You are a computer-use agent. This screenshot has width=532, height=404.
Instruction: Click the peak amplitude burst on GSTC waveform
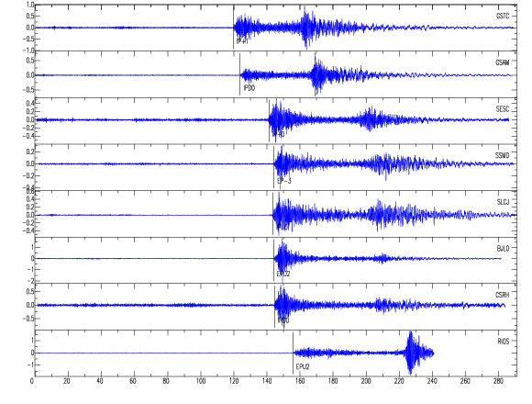pos(306,28)
